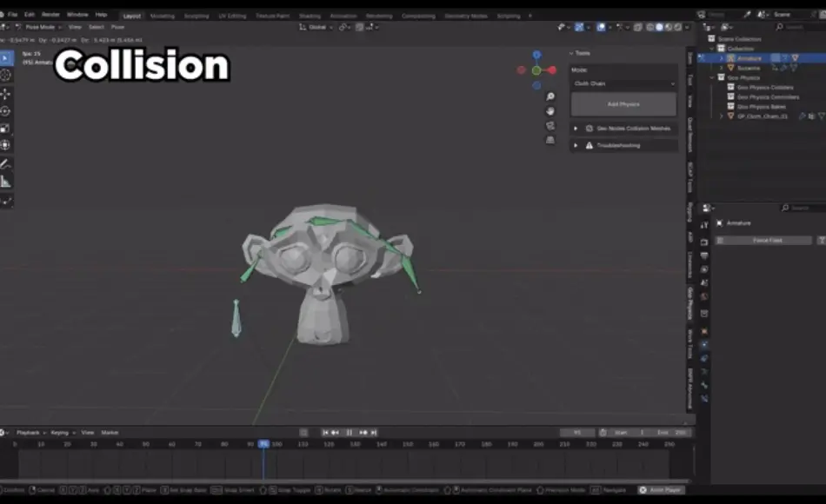Switch to the Animation workspace tab
This screenshot has height=504, width=826.
(x=343, y=15)
